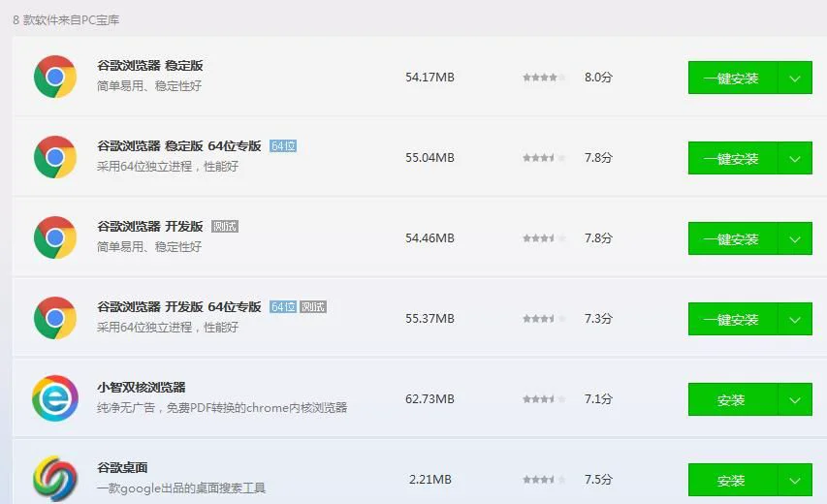Click the 64位 badge on 稳定版 64位专版
The image size is (827, 504).
(x=283, y=146)
